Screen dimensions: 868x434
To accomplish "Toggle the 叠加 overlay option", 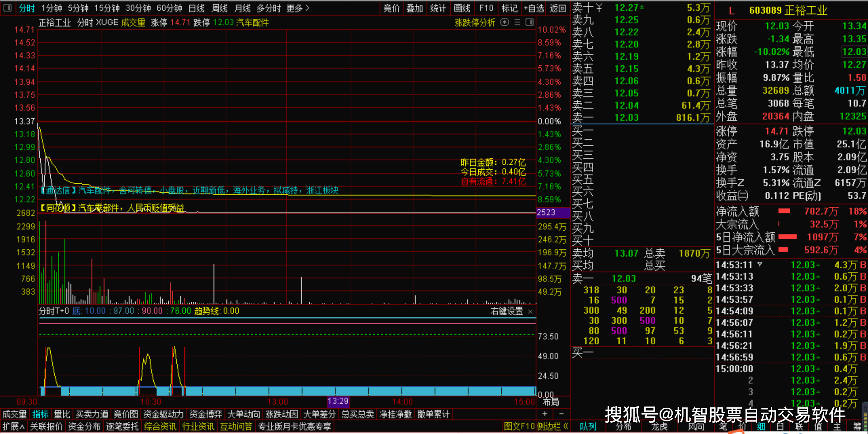I will coord(415,8).
